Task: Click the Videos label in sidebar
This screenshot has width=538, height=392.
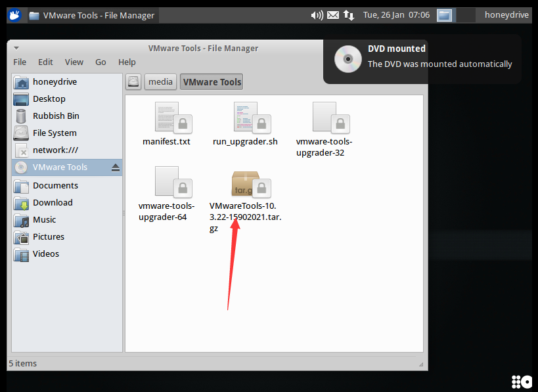Action: (45, 254)
